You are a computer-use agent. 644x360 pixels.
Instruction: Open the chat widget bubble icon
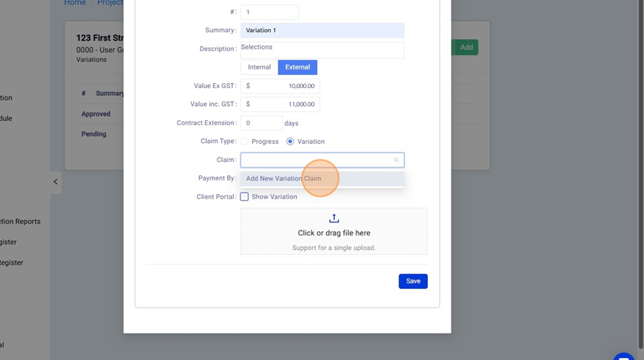click(623, 357)
